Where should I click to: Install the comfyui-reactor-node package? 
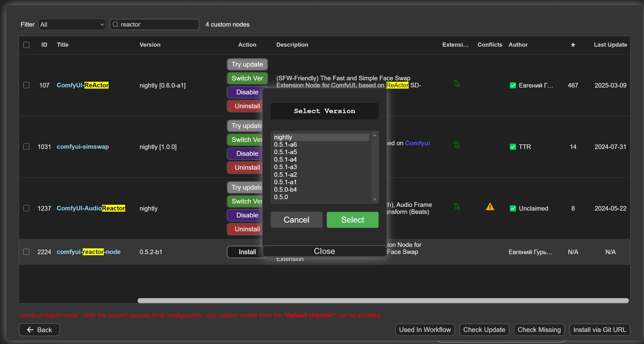[x=245, y=252]
